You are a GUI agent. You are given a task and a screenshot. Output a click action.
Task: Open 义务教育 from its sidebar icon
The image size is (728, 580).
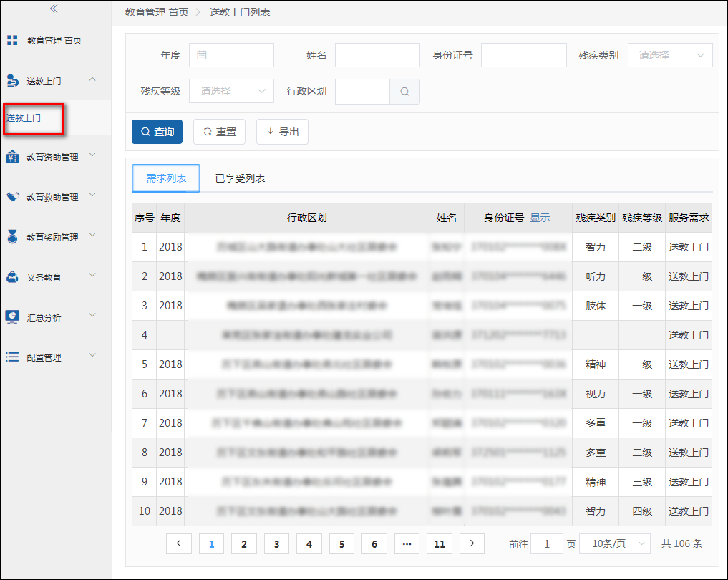coord(12,276)
